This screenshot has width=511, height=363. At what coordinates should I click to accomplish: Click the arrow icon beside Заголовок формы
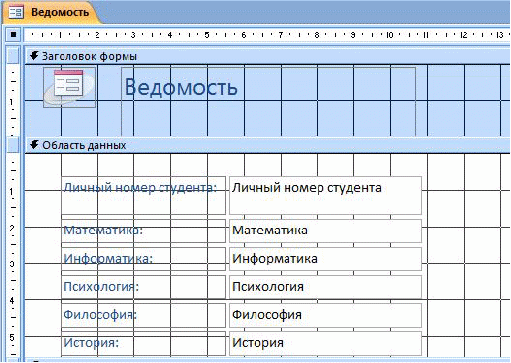(34, 56)
